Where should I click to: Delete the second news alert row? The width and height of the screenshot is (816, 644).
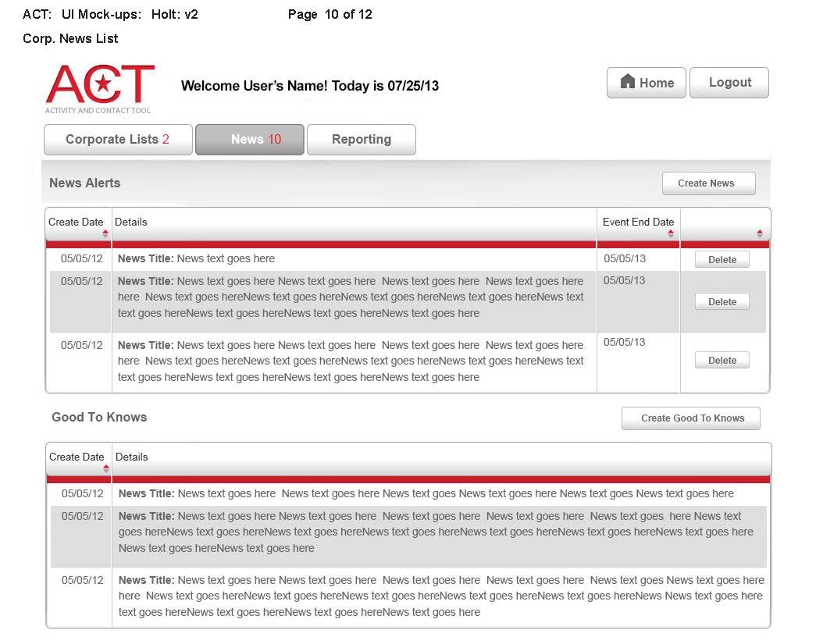(x=722, y=302)
